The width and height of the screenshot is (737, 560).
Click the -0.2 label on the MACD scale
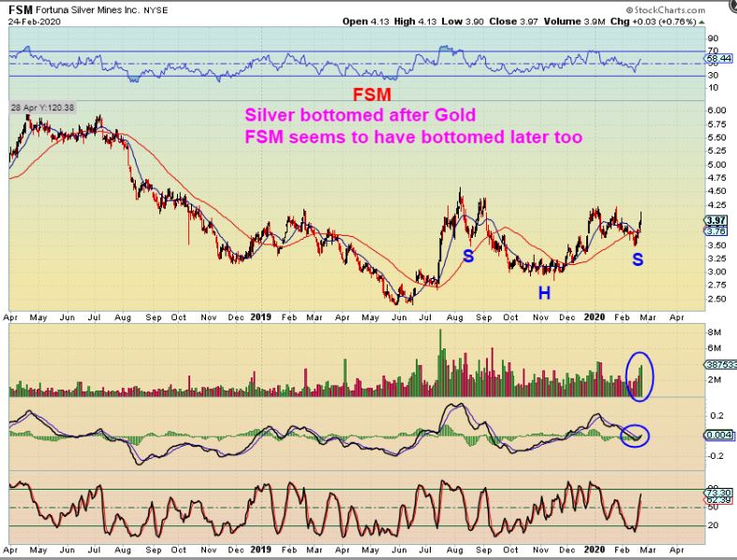click(715, 456)
